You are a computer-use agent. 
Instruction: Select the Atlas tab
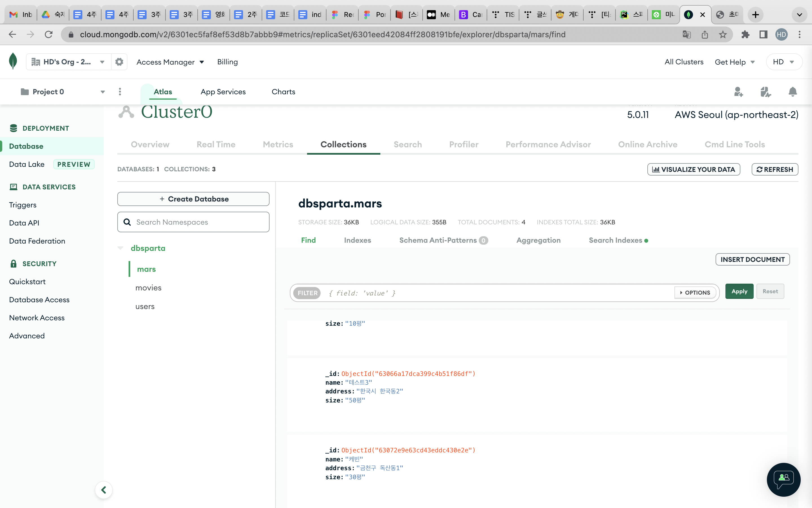[163, 92]
